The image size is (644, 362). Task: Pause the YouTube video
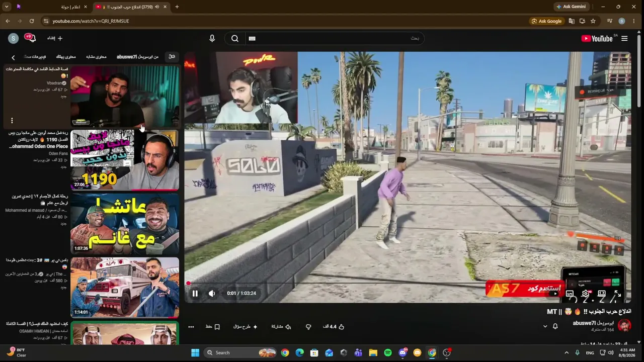[x=195, y=294]
